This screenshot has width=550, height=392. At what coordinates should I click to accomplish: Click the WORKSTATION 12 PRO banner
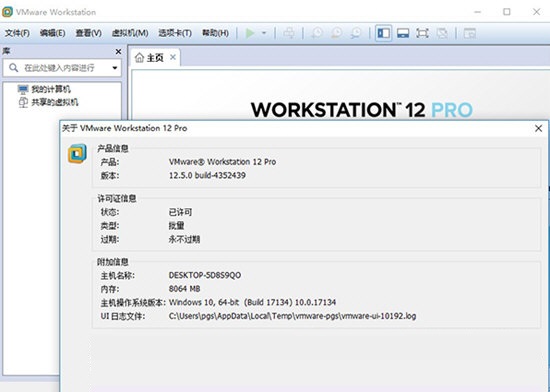click(362, 110)
